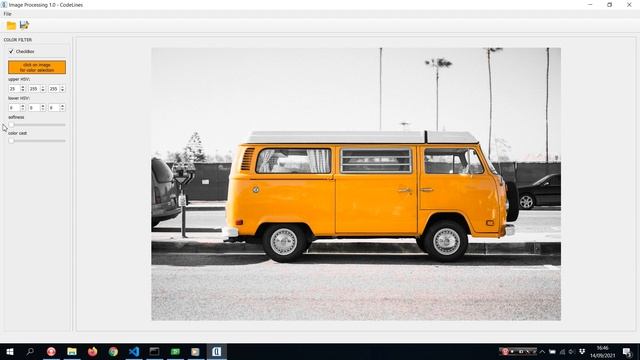Close the Image Processing window
Screen dimensions: 640x360
pyautogui.click(x=629, y=4)
